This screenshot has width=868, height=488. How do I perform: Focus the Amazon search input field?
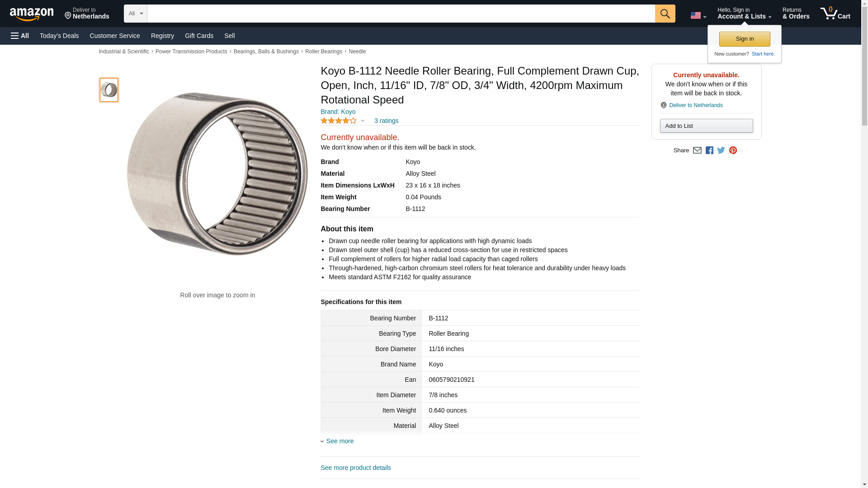(x=401, y=14)
